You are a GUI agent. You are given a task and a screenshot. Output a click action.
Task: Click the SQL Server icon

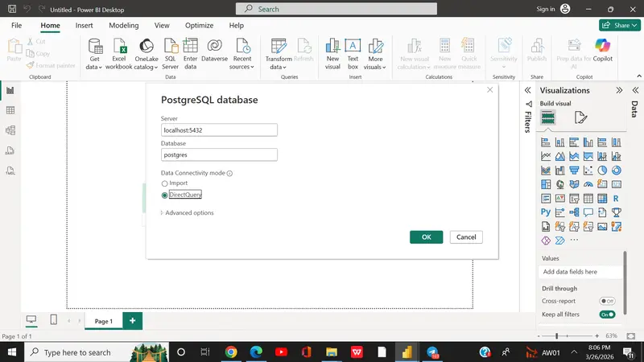170,54
